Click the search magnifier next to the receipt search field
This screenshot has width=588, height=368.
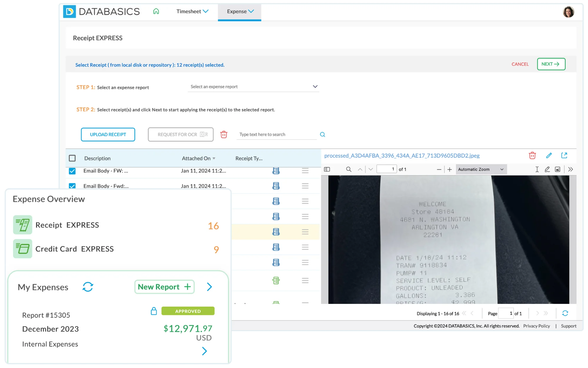point(323,135)
